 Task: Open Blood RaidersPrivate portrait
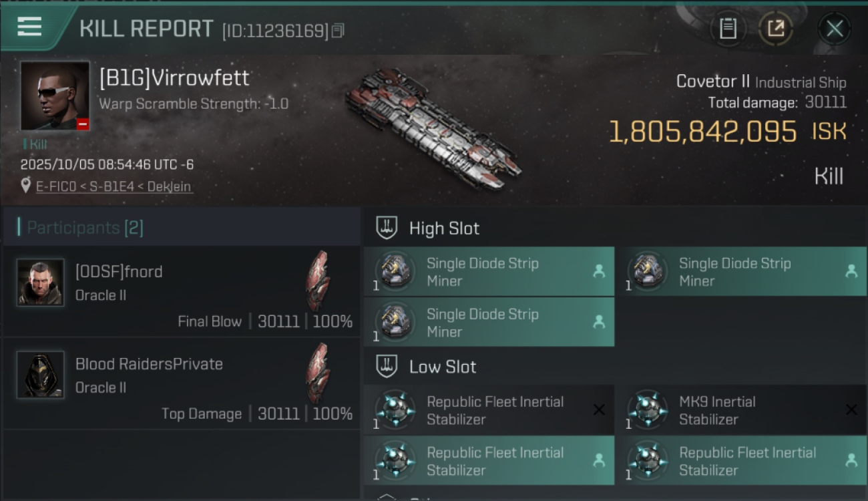tap(41, 375)
